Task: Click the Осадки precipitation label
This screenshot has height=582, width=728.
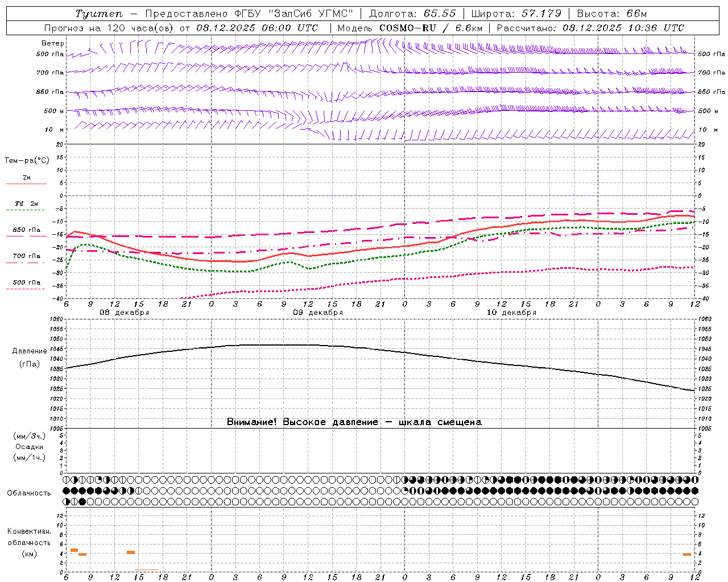Action: tap(30, 447)
